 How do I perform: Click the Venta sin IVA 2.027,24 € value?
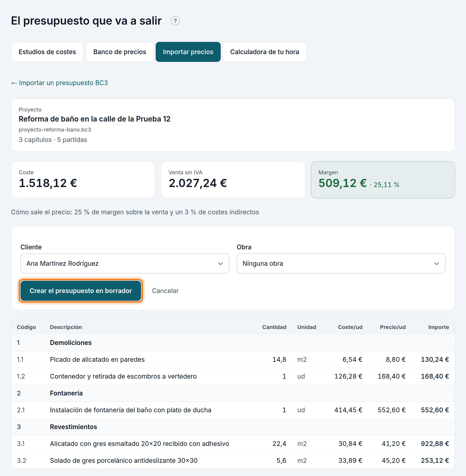(x=198, y=183)
